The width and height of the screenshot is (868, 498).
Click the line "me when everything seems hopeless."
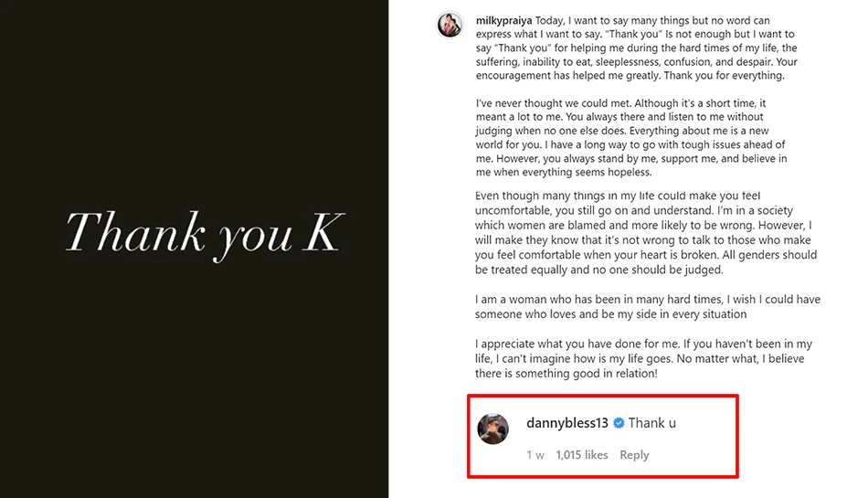pos(563,172)
